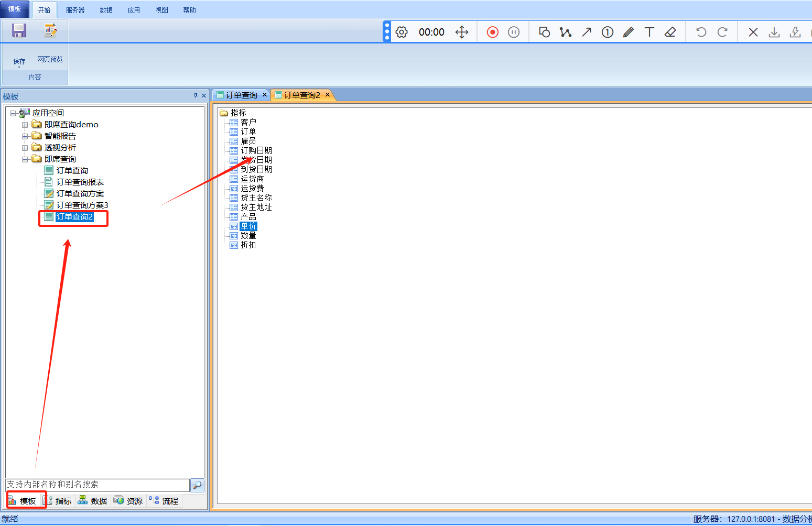Start recording with the red record button
812x526 pixels.
point(492,32)
